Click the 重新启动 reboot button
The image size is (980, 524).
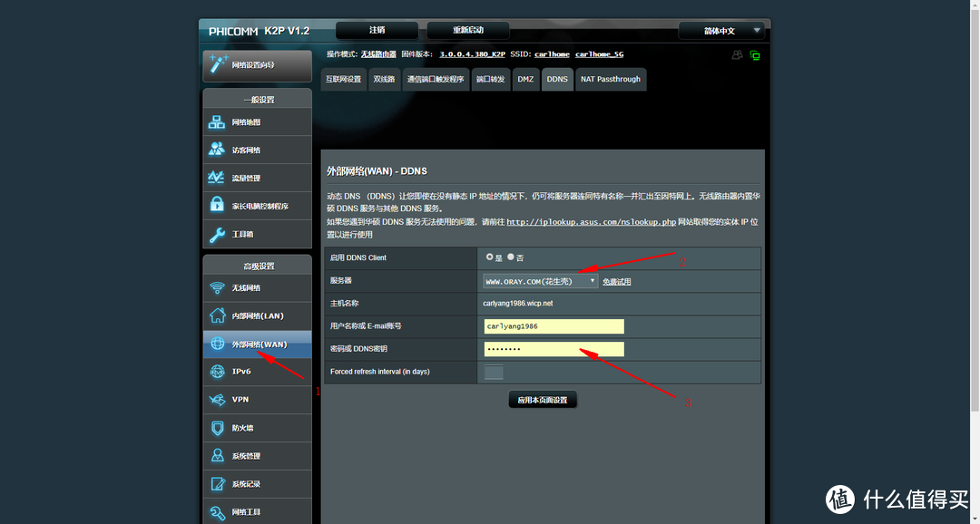click(x=468, y=30)
